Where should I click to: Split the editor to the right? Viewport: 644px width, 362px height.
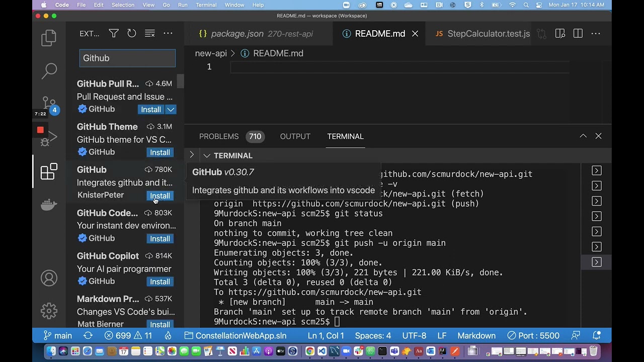pos(578,34)
